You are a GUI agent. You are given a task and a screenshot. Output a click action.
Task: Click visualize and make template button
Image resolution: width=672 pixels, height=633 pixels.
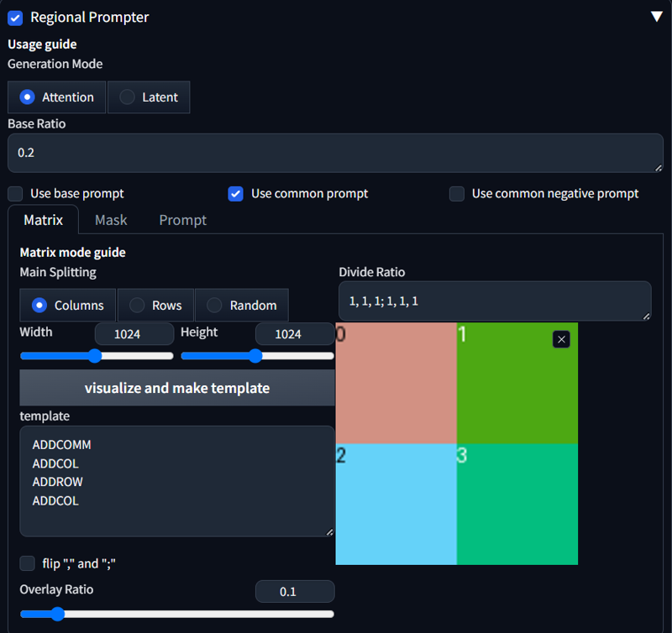[177, 388]
